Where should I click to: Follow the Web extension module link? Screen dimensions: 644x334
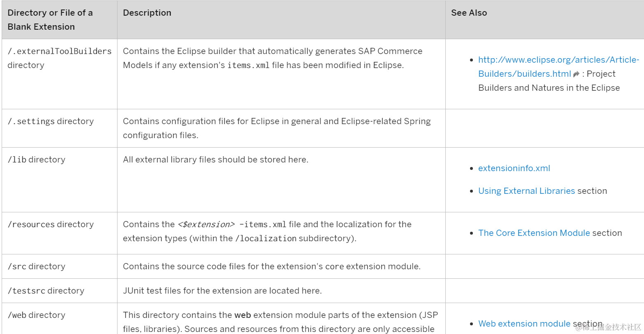pos(524,324)
